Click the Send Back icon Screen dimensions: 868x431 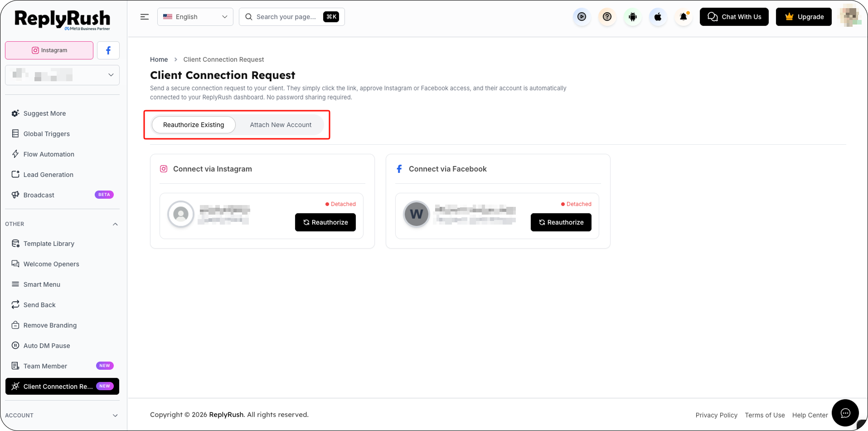(x=15, y=304)
